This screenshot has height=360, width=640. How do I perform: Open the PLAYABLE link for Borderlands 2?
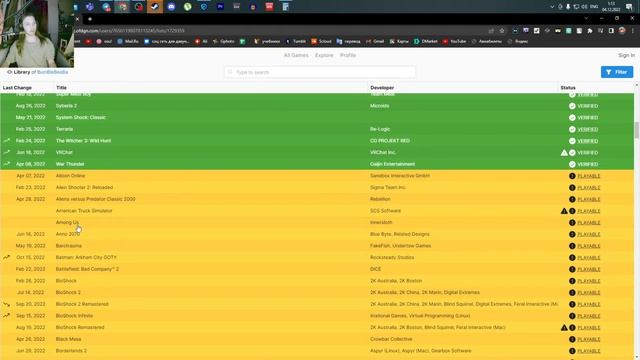tap(589, 351)
